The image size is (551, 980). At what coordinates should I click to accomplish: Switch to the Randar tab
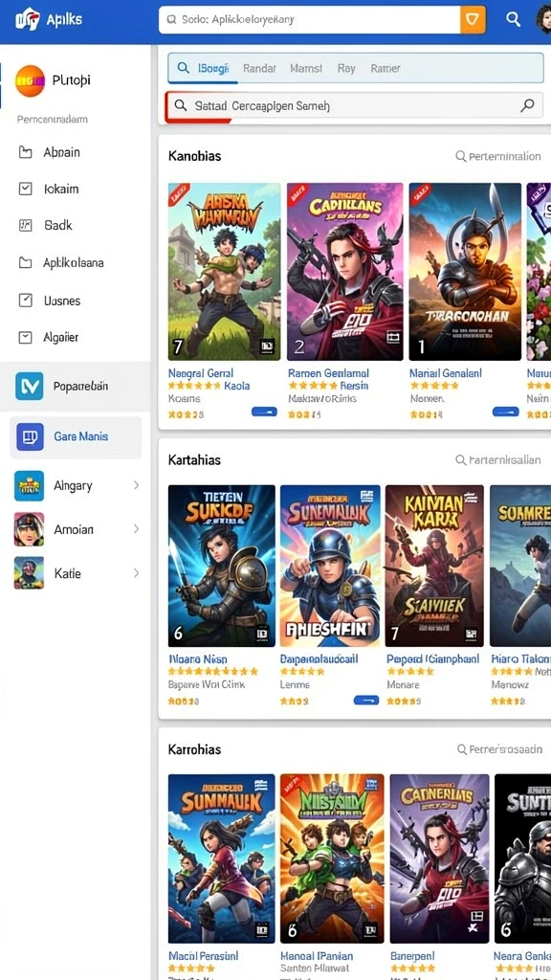(x=259, y=68)
